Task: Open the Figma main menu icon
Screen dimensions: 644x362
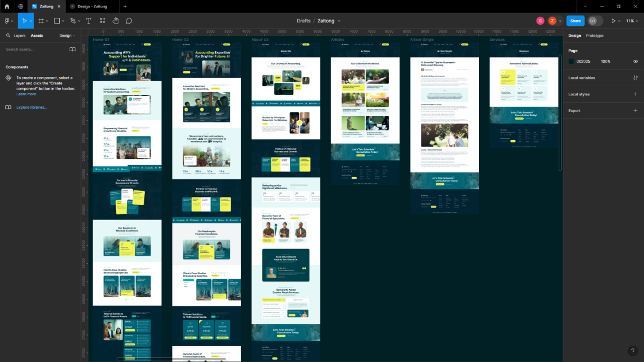Action: (x=7, y=21)
